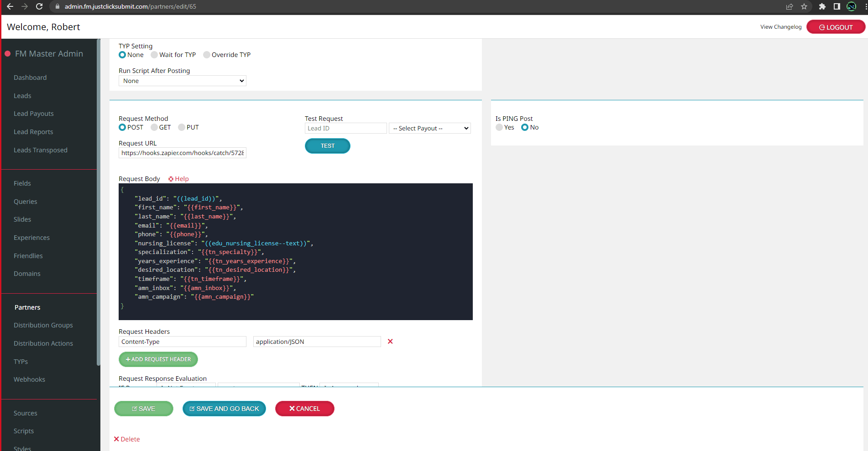Select Wait for TYP setting
Screen dimensions: 868x451
(x=155, y=55)
